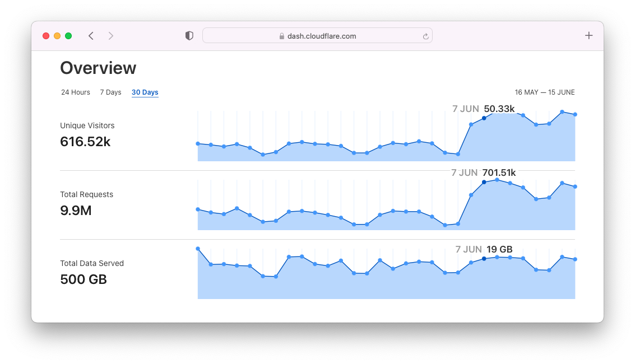635x364 pixels.
Task: Switch to the 24 Hours range
Action: point(76,92)
